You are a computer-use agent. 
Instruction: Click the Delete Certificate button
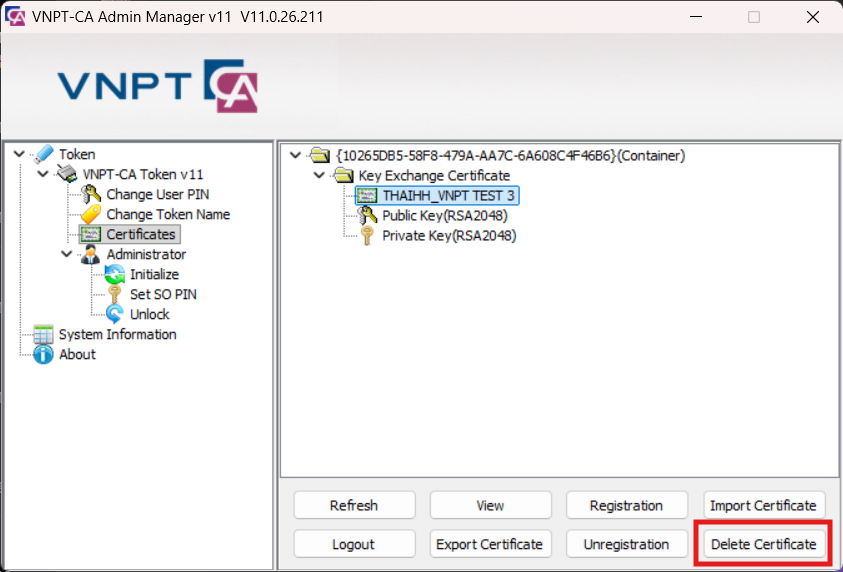point(764,544)
